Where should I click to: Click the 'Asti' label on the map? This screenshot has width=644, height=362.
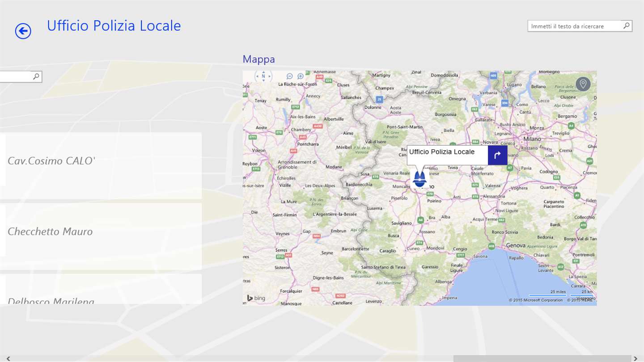coord(457,197)
